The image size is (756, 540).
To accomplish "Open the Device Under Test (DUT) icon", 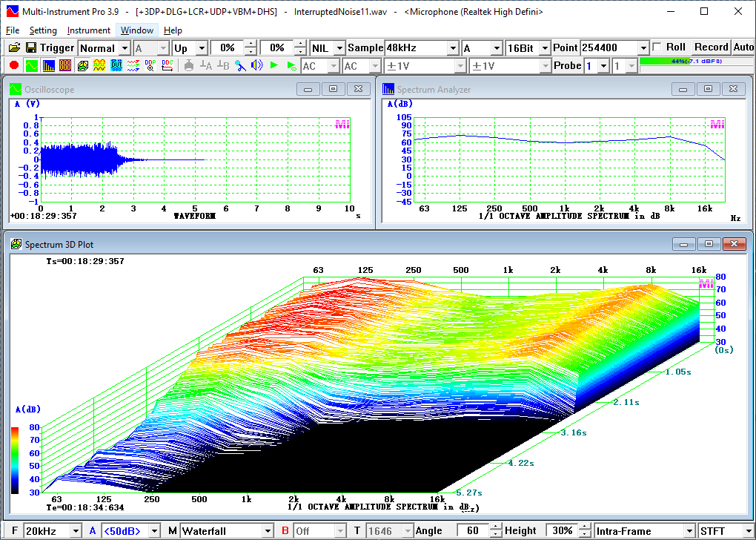I will [116, 66].
